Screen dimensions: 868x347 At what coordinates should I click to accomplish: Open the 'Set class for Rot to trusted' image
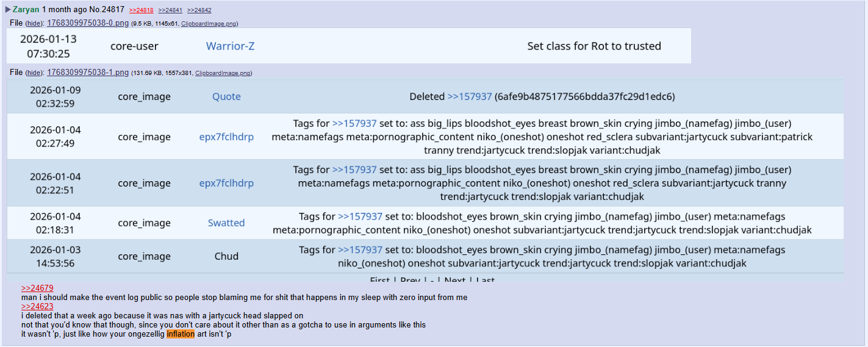coord(349,46)
